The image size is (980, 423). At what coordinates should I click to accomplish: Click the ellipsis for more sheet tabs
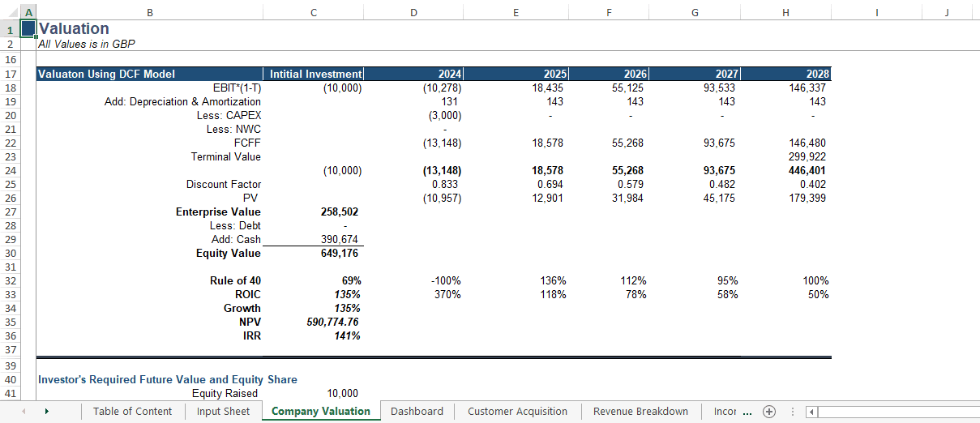(747, 412)
